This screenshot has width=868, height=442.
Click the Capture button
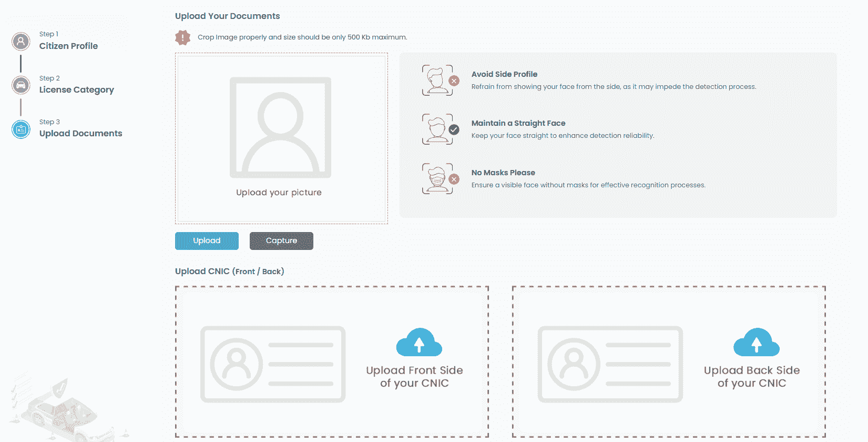(x=281, y=241)
